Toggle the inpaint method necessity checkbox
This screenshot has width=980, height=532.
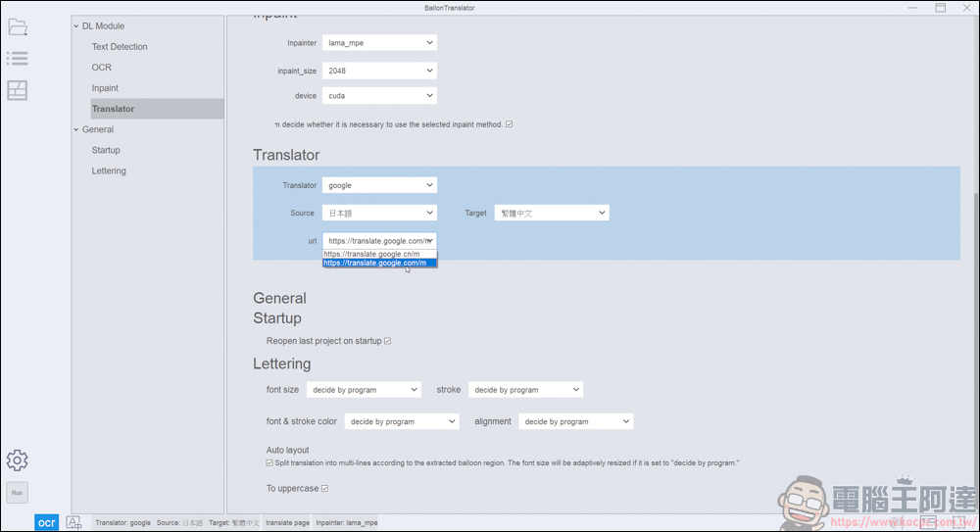[x=510, y=124]
